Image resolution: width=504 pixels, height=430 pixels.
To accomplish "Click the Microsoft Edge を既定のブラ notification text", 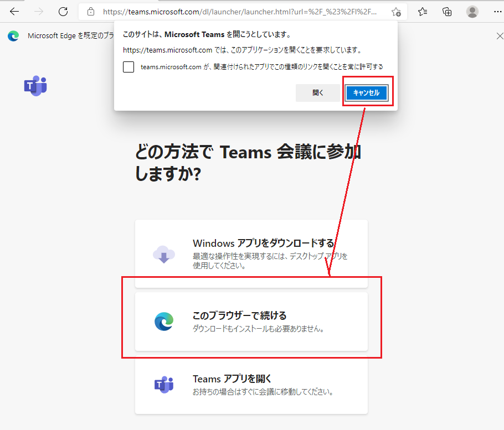I will 71,35.
